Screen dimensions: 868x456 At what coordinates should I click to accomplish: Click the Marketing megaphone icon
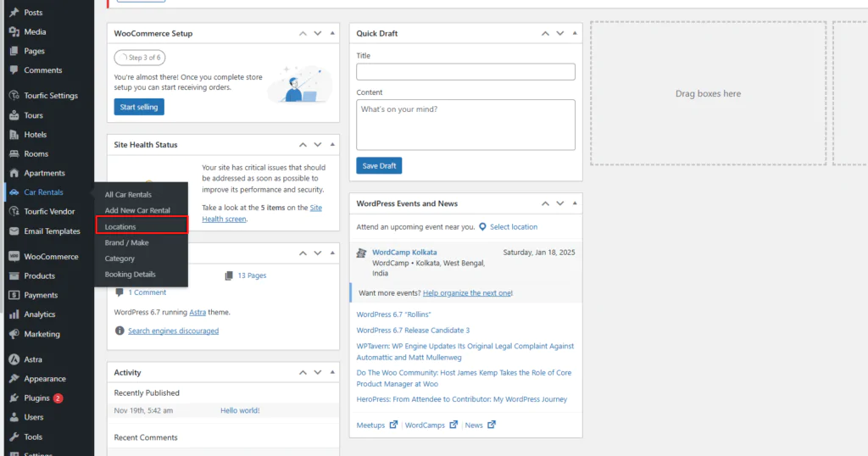pyautogui.click(x=14, y=334)
